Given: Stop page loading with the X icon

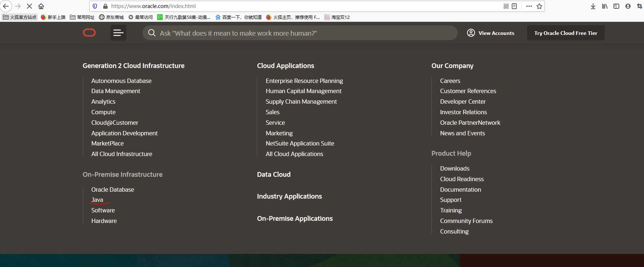Looking at the screenshot, I should click(x=29, y=6).
